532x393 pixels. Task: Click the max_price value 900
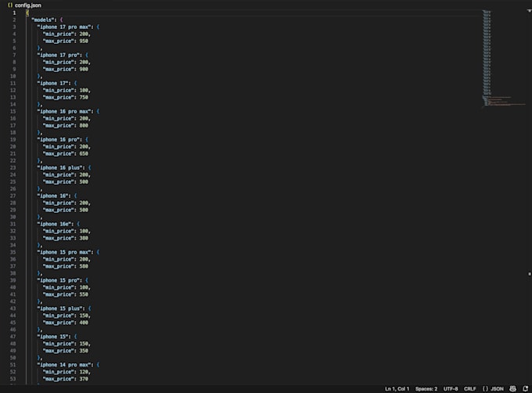click(84, 69)
